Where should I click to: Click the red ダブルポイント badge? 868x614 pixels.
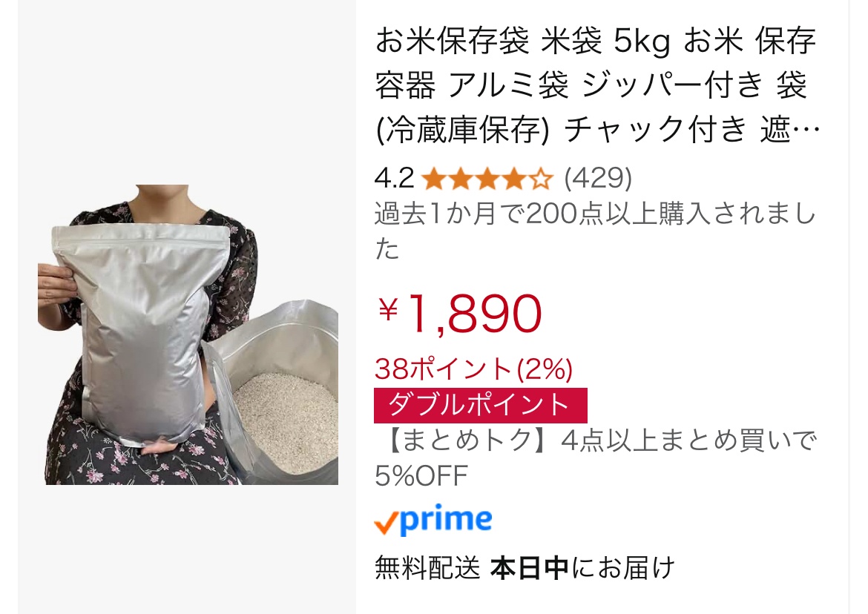tap(481, 406)
